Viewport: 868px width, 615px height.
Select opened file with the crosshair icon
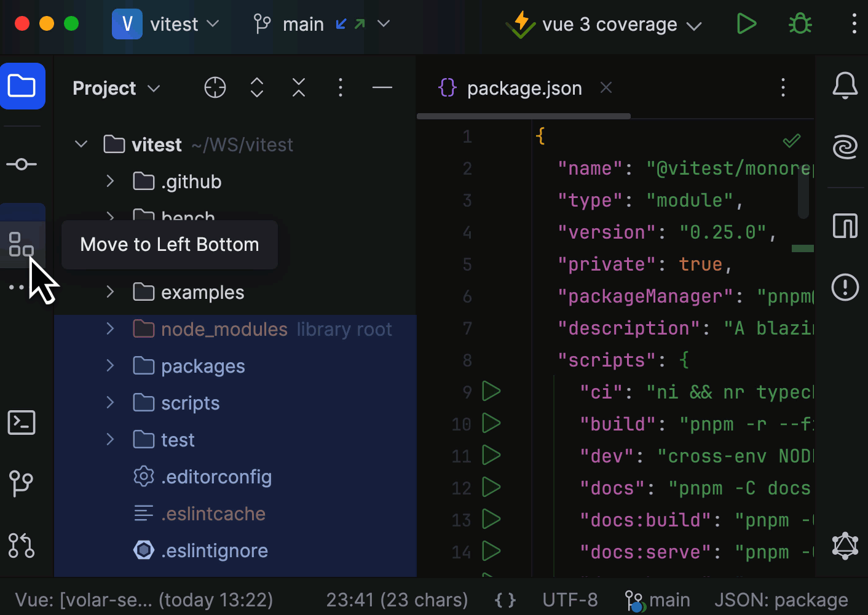pyautogui.click(x=215, y=88)
